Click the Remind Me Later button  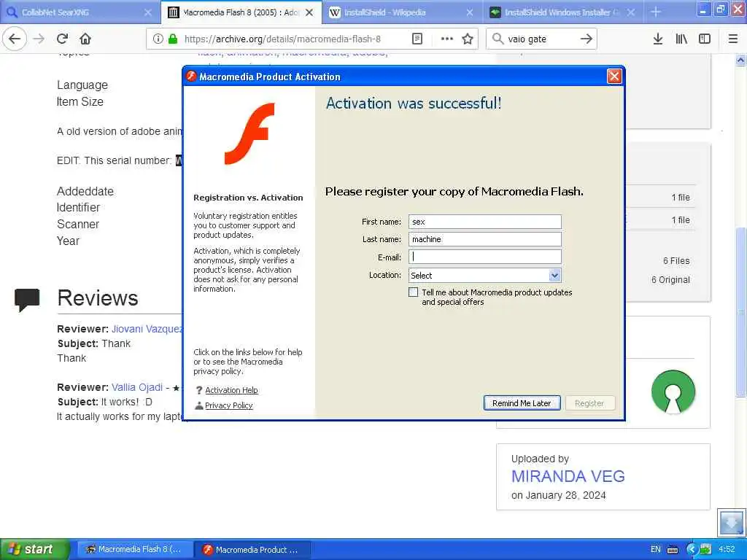click(x=522, y=403)
